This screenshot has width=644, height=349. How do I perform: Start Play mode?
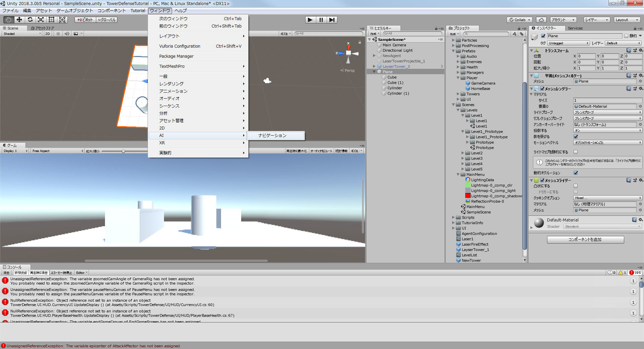click(x=310, y=20)
